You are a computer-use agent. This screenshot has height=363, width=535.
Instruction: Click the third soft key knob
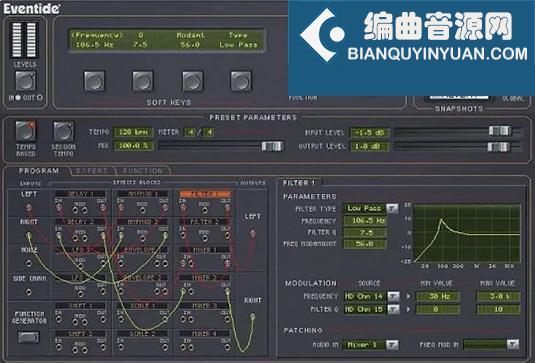pyautogui.click(x=193, y=81)
